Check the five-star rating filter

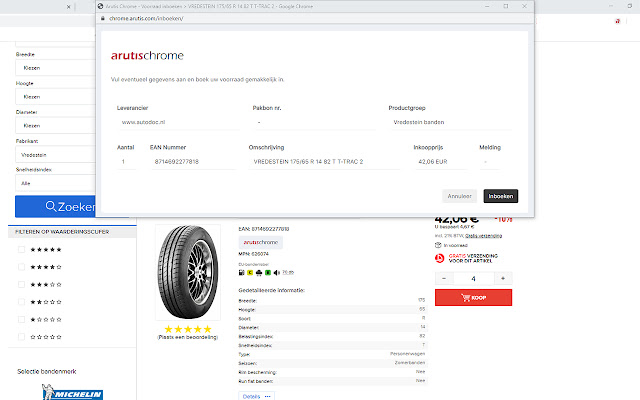[x=21, y=249]
